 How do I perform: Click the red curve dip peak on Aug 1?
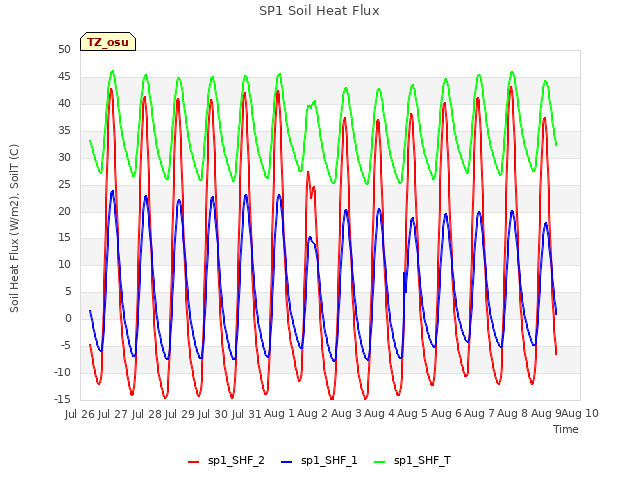[x=311, y=185]
